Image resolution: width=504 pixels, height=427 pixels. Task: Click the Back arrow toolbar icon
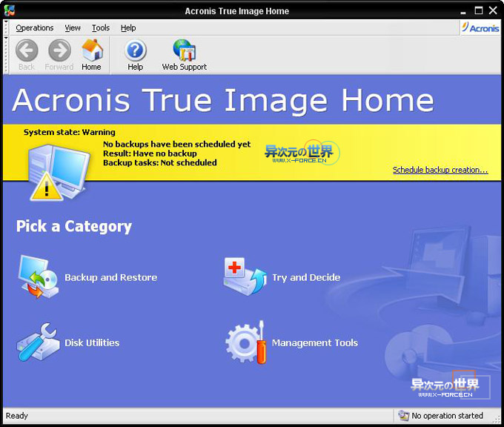[x=27, y=50]
